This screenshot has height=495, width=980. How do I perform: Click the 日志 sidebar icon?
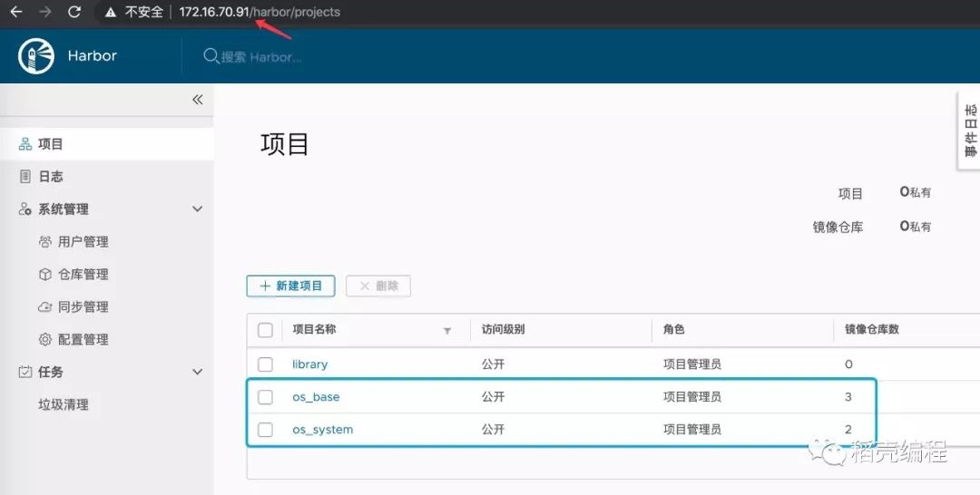coord(25,177)
